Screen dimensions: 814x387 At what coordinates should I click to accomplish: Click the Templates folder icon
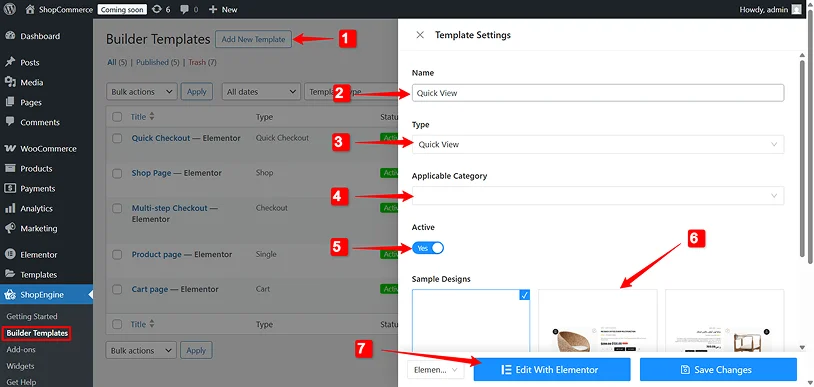[x=9, y=274]
